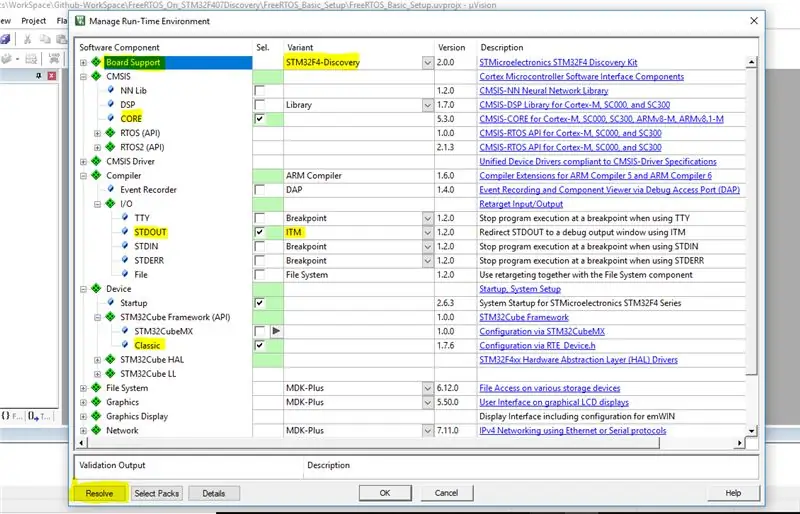Uncheck the STDOUT checkbox
The width and height of the screenshot is (800, 514).
tap(260, 232)
